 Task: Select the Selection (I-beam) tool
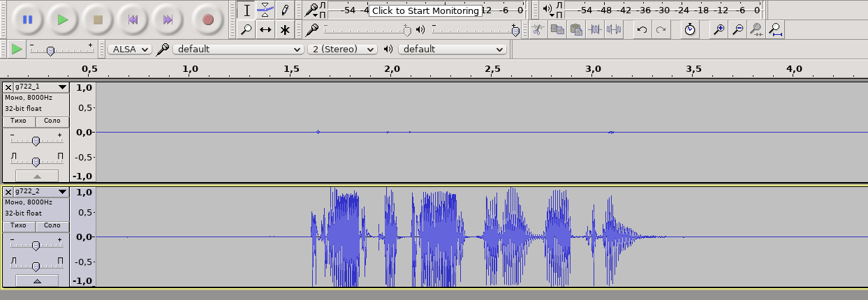coord(247,10)
